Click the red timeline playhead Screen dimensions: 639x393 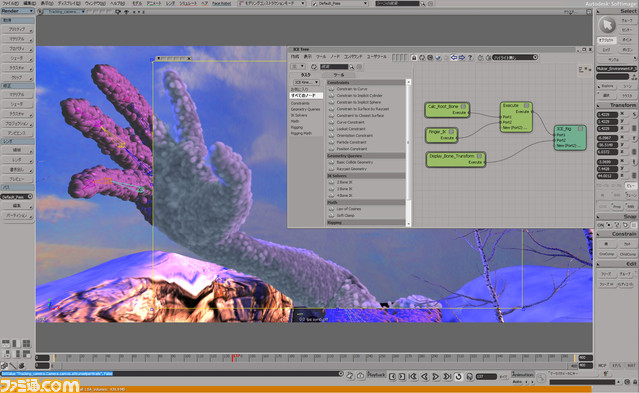[x=233, y=358]
